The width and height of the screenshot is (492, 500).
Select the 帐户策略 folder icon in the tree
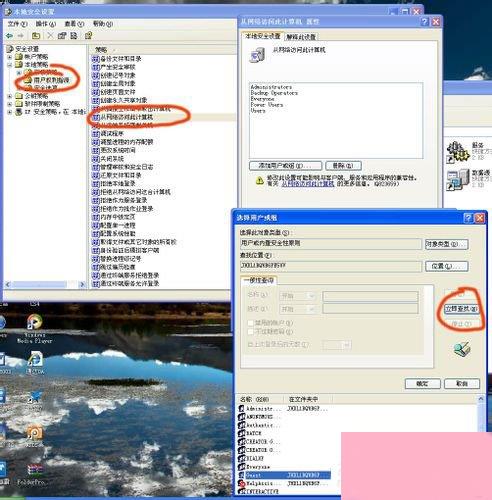pos(19,57)
